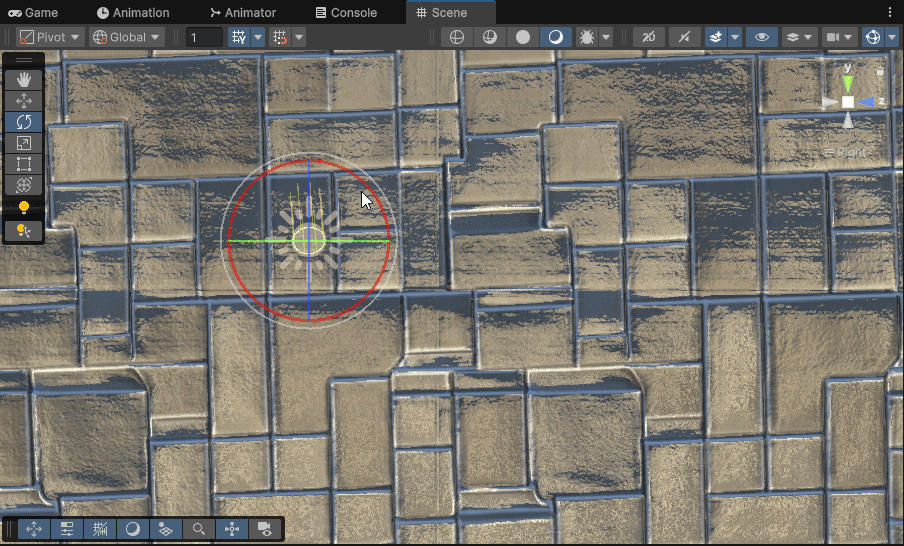This screenshot has width=904, height=546.
Task: Toggle scene visibility with the eye icon
Action: point(762,37)
